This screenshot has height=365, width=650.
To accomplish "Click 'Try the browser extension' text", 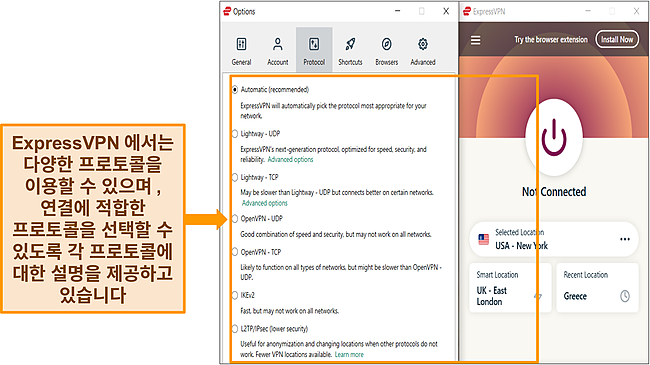I will (551, 40).
